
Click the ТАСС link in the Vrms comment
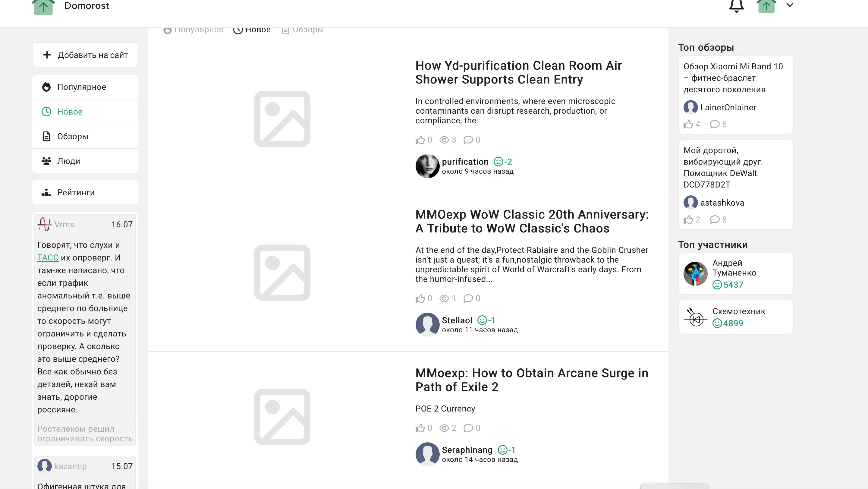(48, 258)
